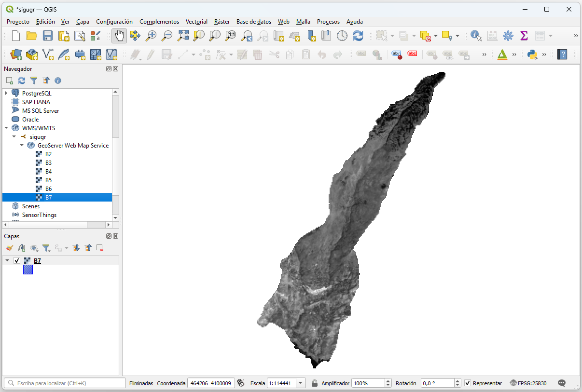
Task: Activate the Zoom In tool
Action: pyautogui.click(x=151, y=35)
